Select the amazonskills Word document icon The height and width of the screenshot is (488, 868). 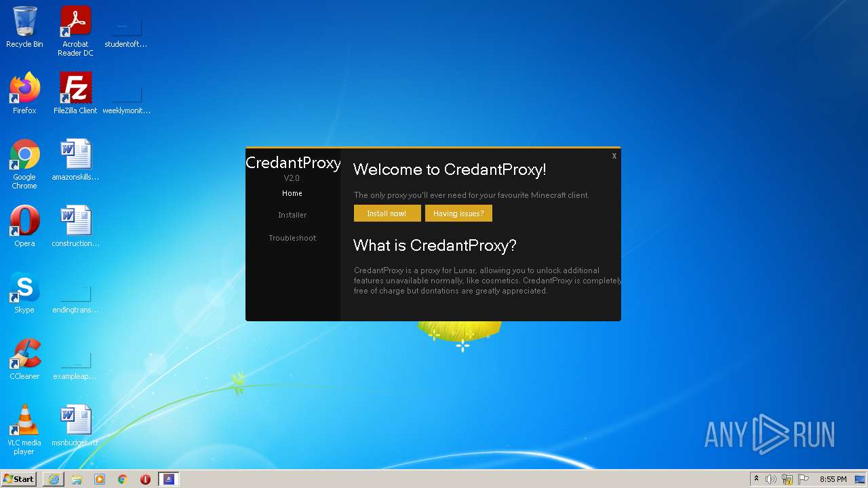point(75,160)
